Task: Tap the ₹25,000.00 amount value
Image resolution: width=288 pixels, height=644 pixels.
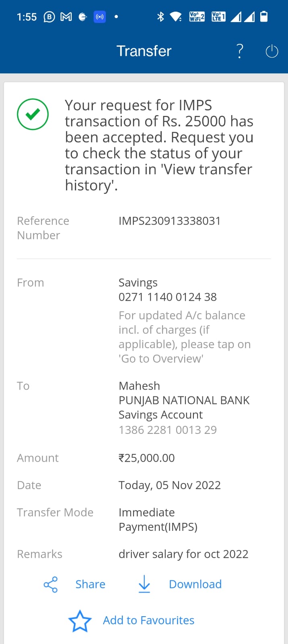Action: point(146,458)
